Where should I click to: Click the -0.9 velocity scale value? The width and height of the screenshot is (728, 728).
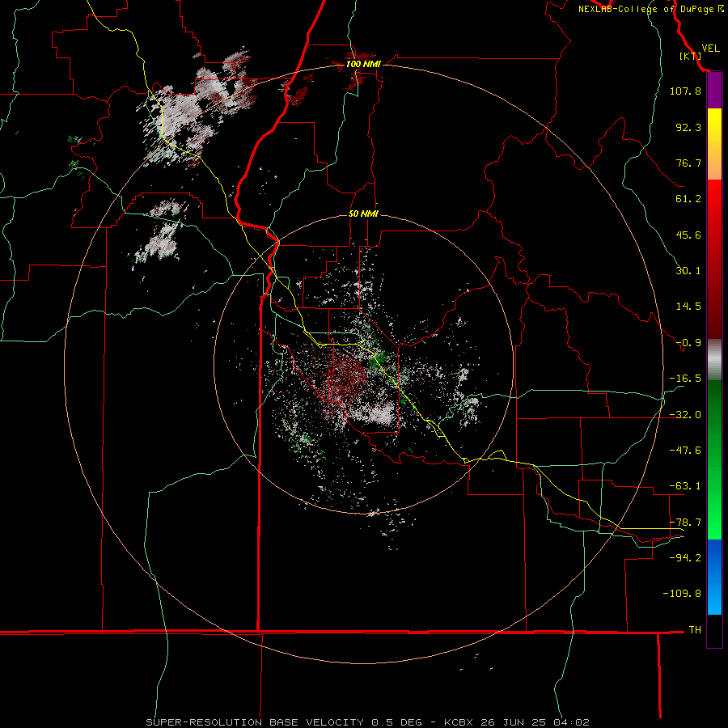point(688,343)
